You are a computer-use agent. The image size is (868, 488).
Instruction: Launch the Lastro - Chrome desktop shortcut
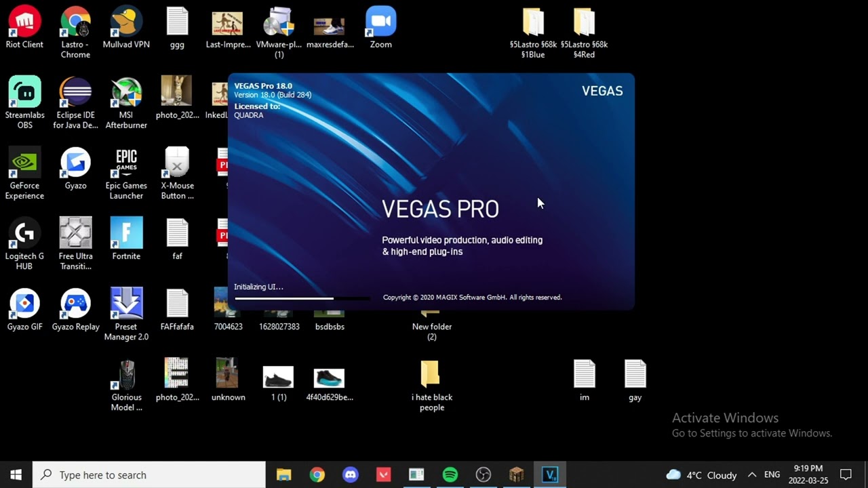[x=75, y=33]
